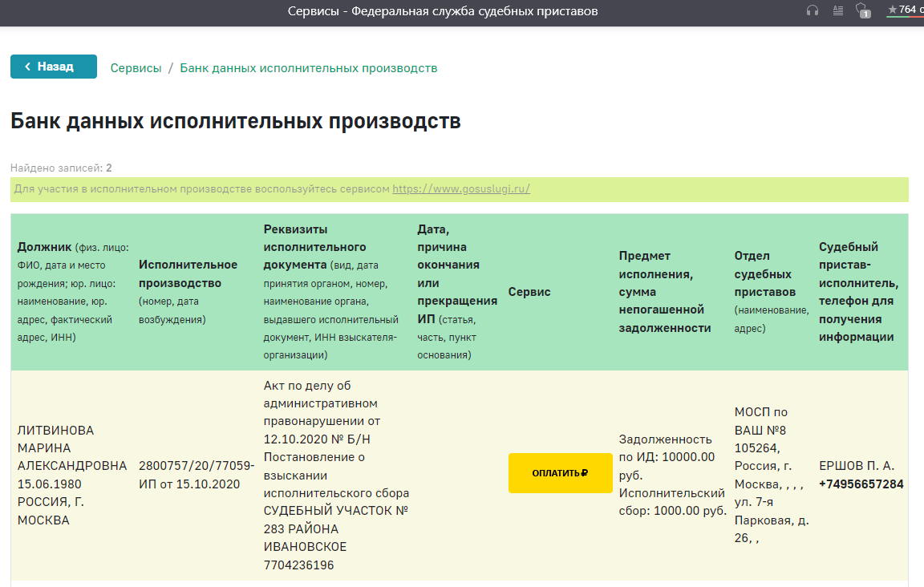
Task: Select the main heading Банк данных исполнительных производств
Action: (236, 121)
